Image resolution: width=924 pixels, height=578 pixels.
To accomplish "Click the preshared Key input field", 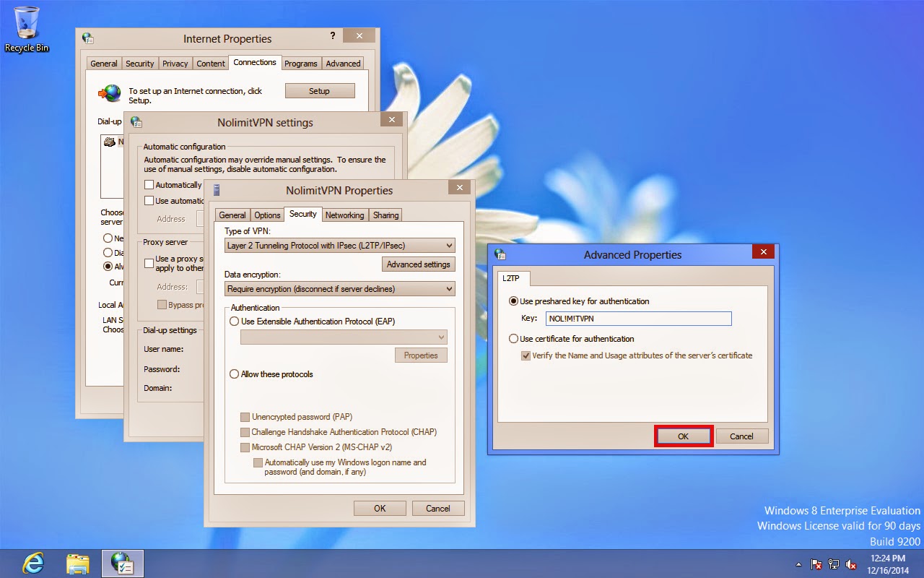I will point(639,319).
